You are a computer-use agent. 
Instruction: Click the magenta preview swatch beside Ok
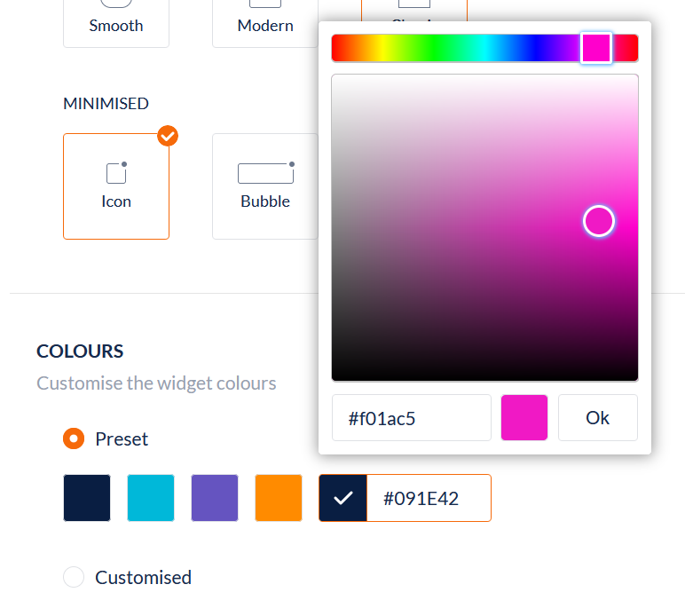pyautogui.click(x=524, y=418)
